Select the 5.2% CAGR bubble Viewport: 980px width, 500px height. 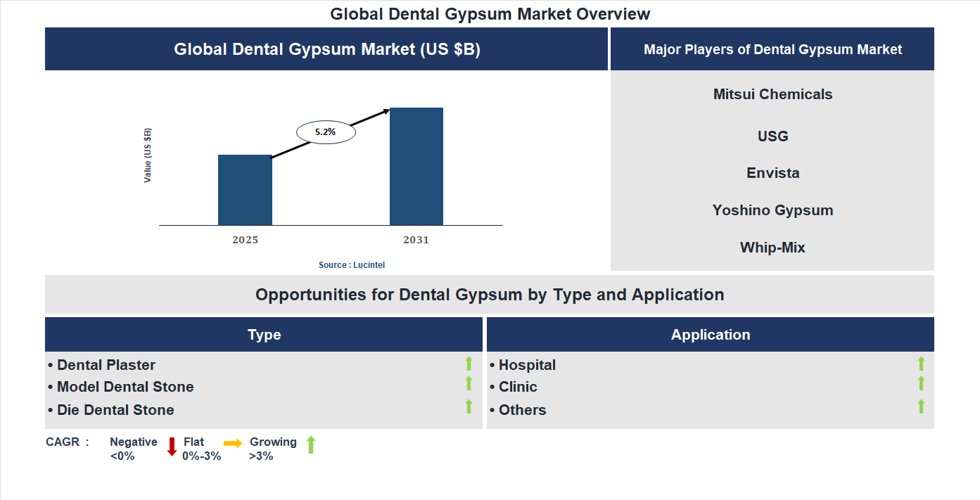click(x=326, y=131)
